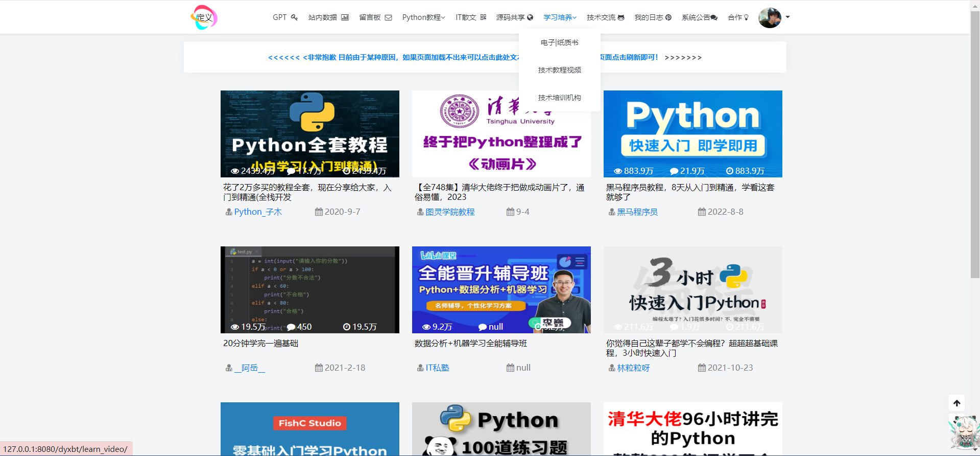Screen dimensions: 980x456
Task: Click the lightbulb icon beside 合作
Action: click(746, 17)
